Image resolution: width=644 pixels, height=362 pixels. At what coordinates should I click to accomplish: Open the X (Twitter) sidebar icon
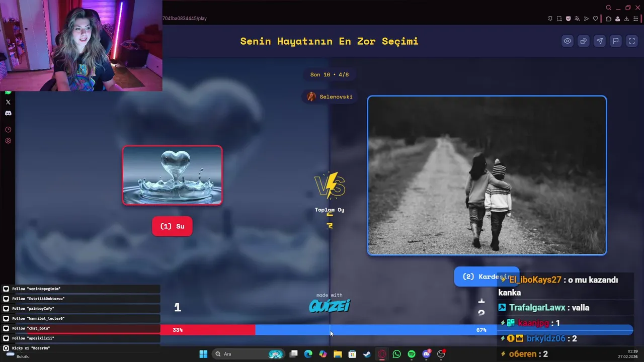(x=8, y=102)
